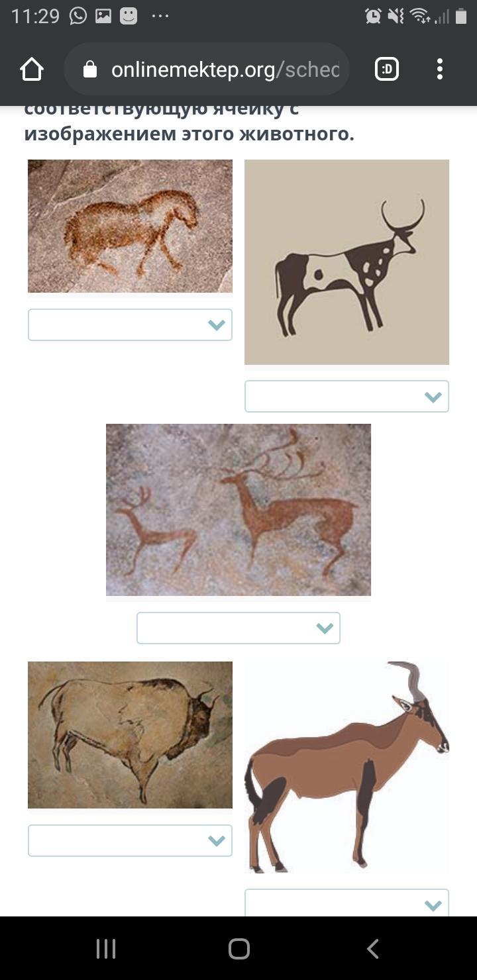Tap the gallery image notification icon
Image resolution: width=477 pixels, height=980 pixels.
point(103,16)
